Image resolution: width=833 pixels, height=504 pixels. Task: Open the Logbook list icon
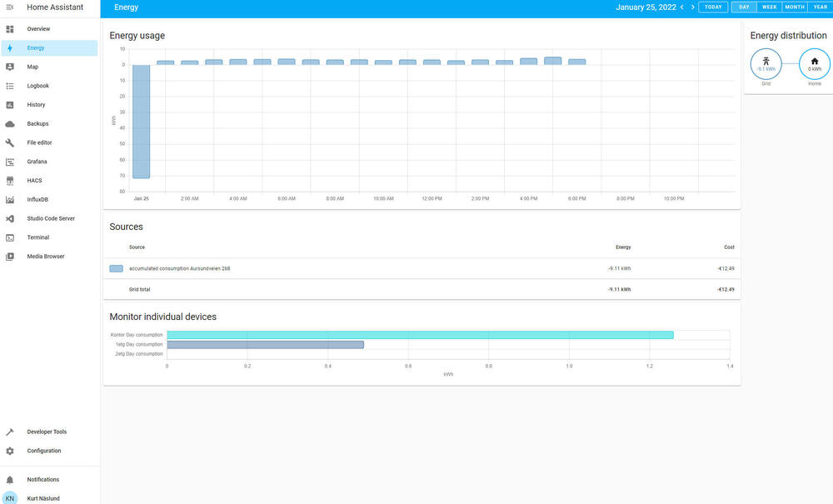[10, 86]
